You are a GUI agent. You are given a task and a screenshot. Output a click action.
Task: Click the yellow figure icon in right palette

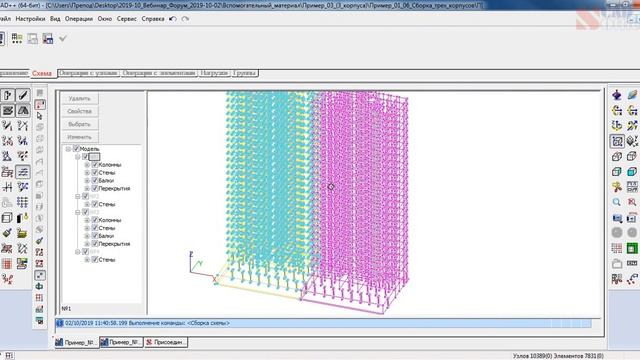[617, 187]
